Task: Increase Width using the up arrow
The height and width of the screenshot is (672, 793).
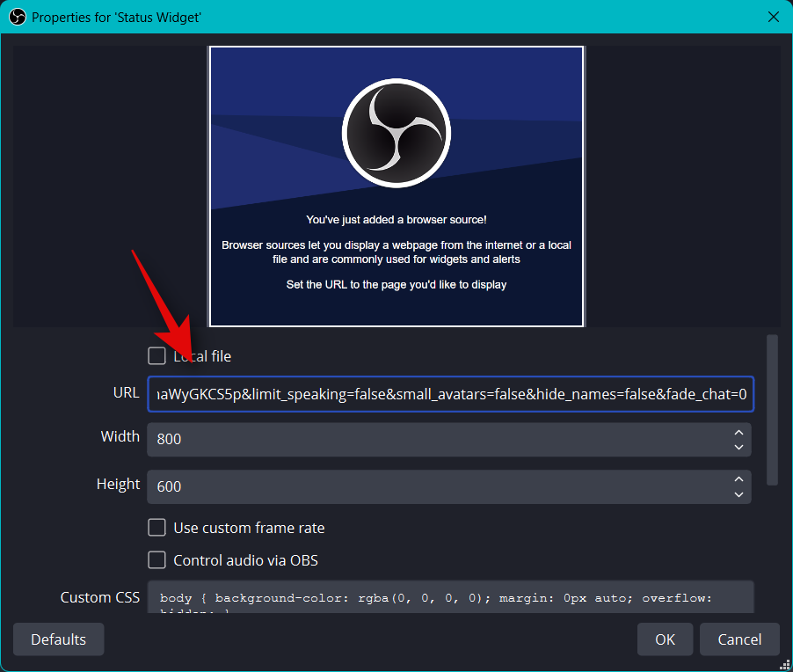Action: [x=738, y=432]
